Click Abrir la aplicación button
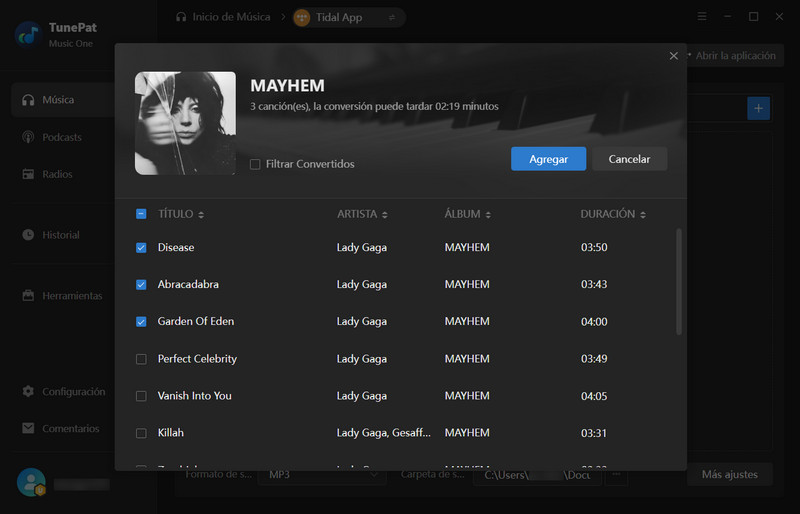Screen dimensions: 800x514 click(x=733, y=56)
